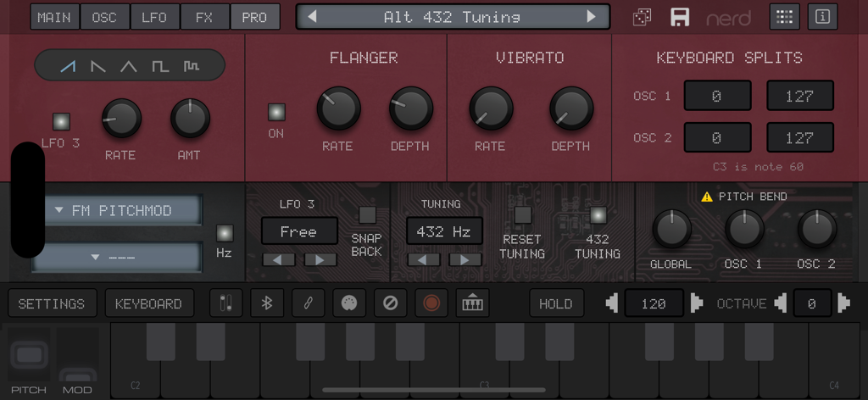Adjust Vibrato DEPTH knob
This screenshot has height=400, width=868.
click(x=571, y=108)
